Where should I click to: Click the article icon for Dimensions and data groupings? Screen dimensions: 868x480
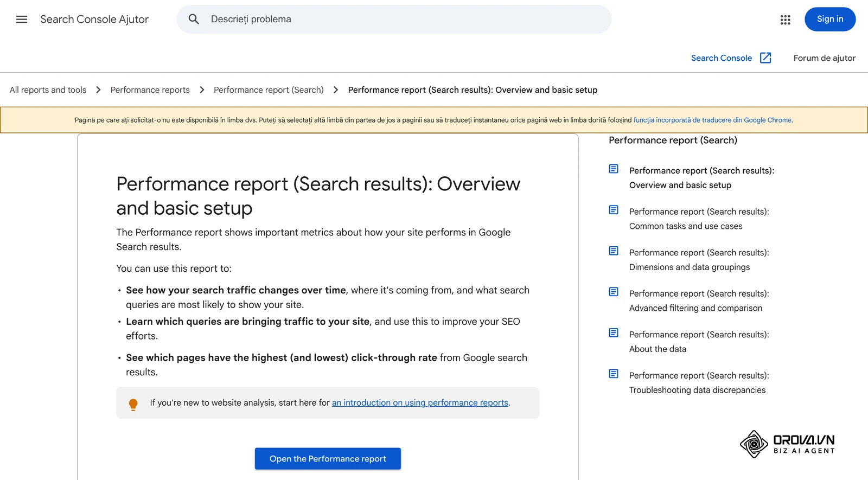[x=614, y=251]
